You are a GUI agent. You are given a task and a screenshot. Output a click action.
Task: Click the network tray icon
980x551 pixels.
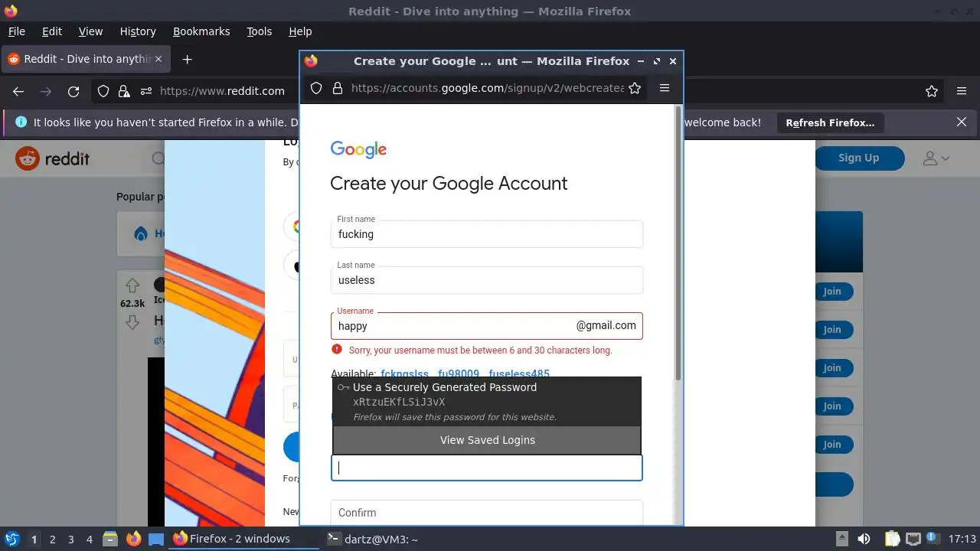pyautogui.click(x=913, y=539)
